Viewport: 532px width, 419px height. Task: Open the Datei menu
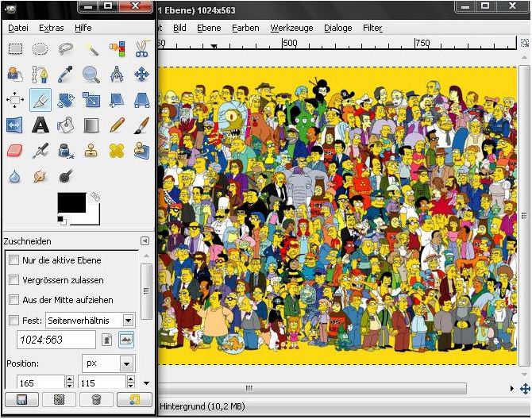[18, 28]
